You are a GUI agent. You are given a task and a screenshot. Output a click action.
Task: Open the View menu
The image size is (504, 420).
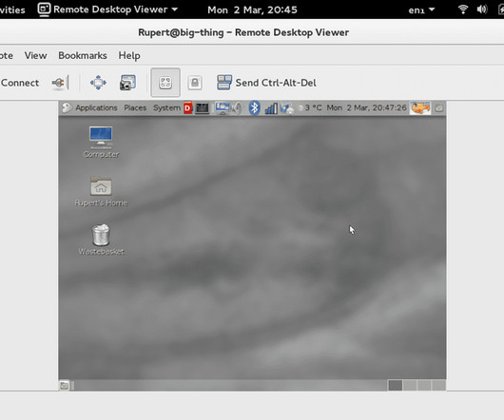36,55
